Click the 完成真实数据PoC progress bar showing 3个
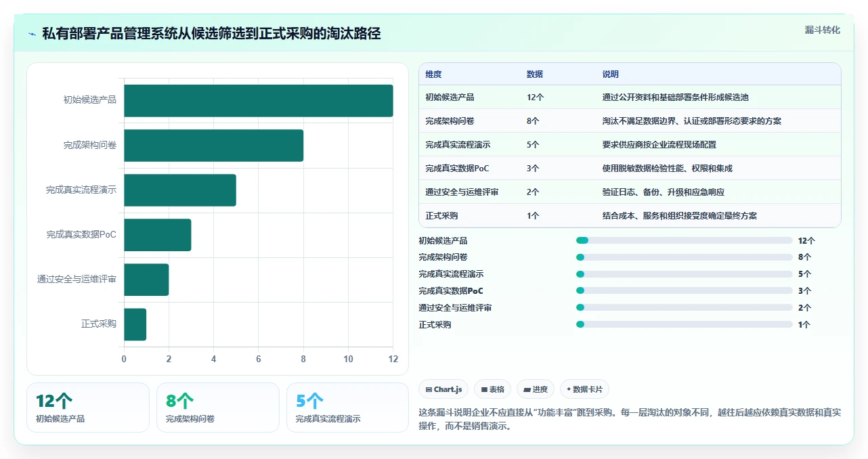Viewport: 868px width, 459px height. click(x=684, y=290)
